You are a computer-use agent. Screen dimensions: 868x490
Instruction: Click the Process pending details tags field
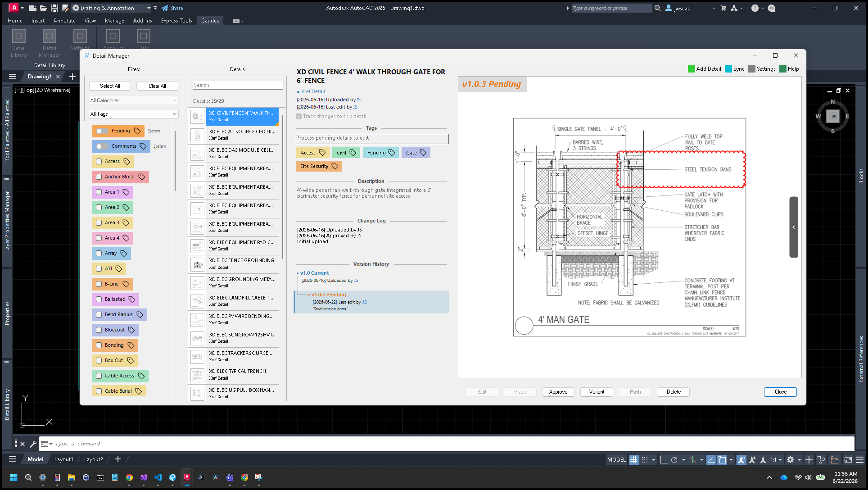pos(372,138)
